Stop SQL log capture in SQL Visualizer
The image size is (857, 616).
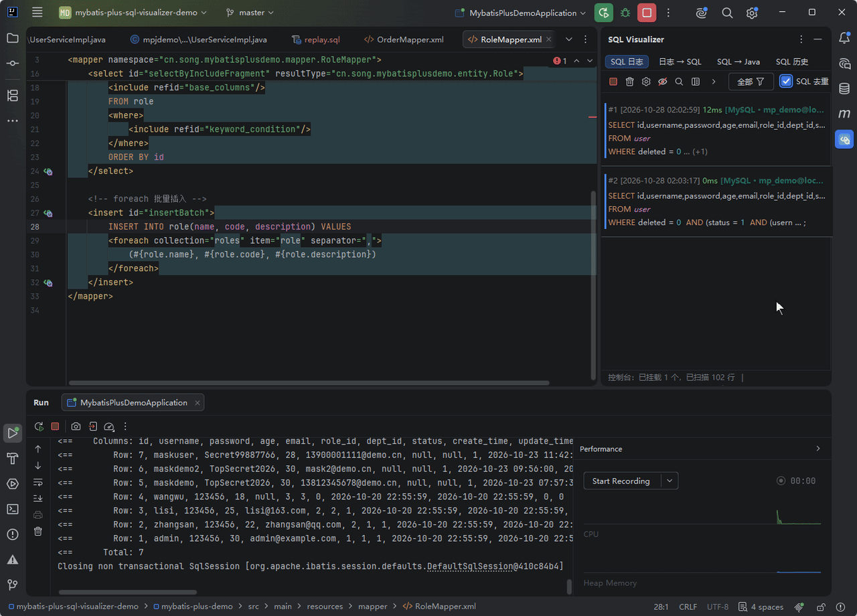[x=613, y=82]
